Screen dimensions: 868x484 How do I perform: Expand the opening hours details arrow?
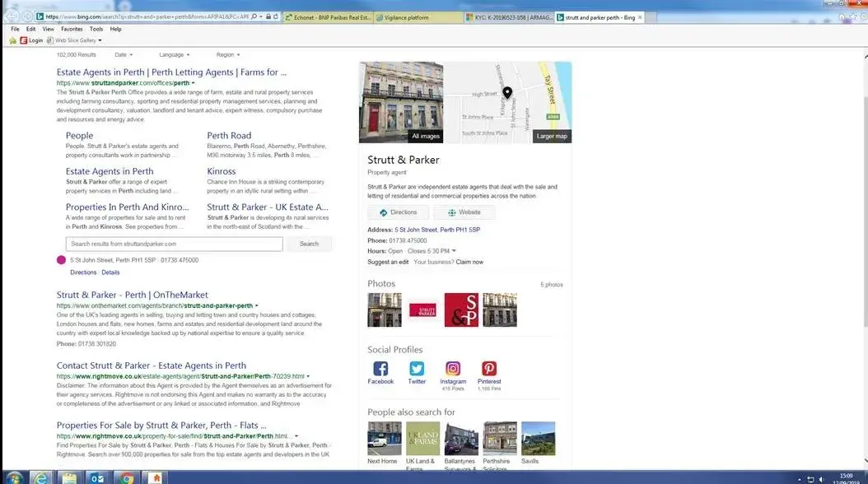(x=454, y=251)
